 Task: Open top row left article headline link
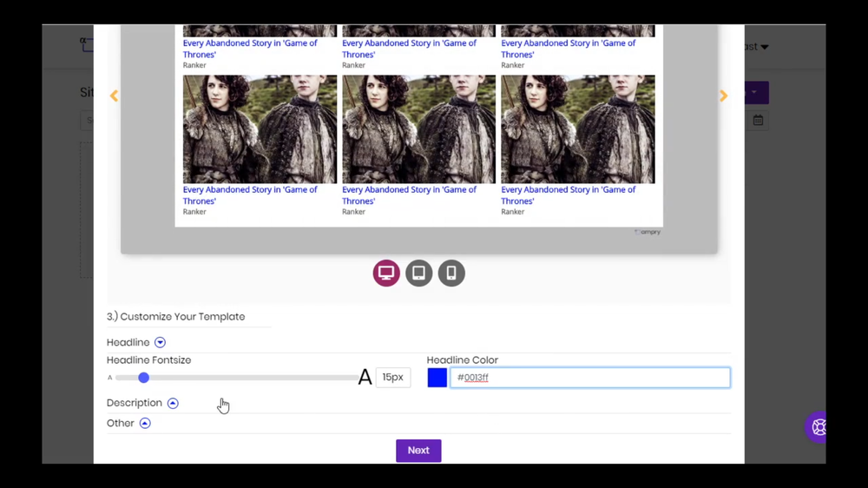pyautogui.click(x=250, y=49)
